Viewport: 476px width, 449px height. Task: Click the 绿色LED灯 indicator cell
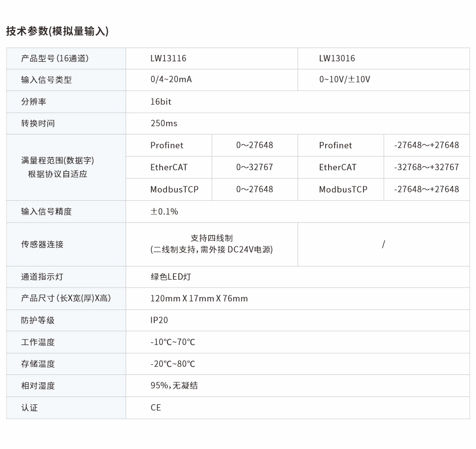click(167, 276)
